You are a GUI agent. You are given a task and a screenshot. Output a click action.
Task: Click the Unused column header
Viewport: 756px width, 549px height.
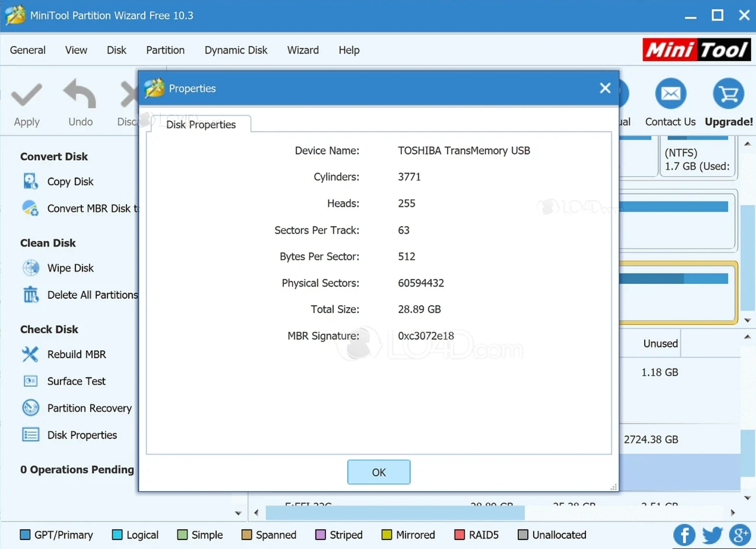[660, 343]
